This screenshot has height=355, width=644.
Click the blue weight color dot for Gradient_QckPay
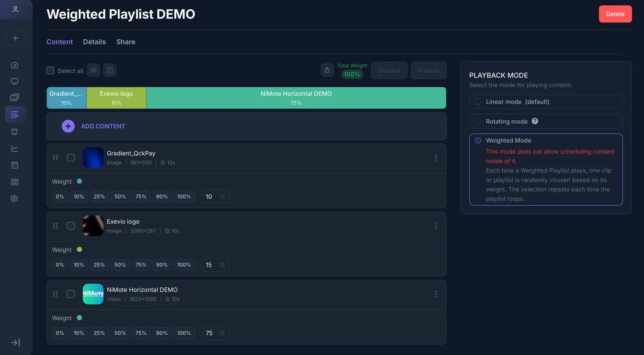80,181
